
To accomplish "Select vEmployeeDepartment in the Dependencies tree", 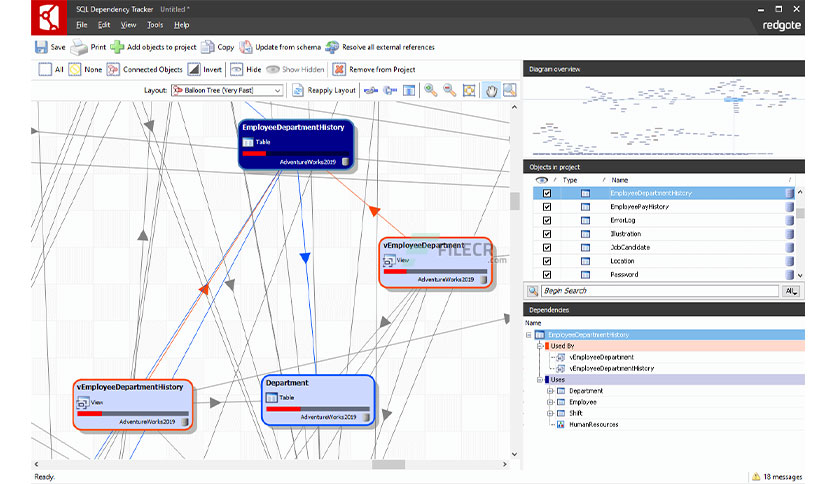I will pos(601,357).
